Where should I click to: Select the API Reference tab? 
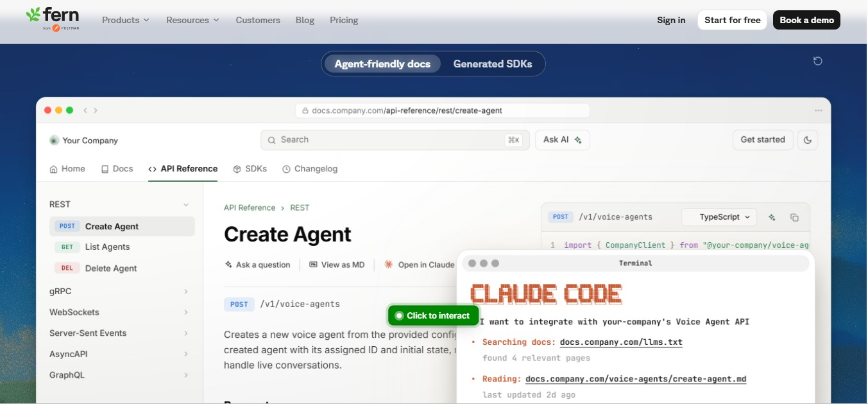[183, 169]
